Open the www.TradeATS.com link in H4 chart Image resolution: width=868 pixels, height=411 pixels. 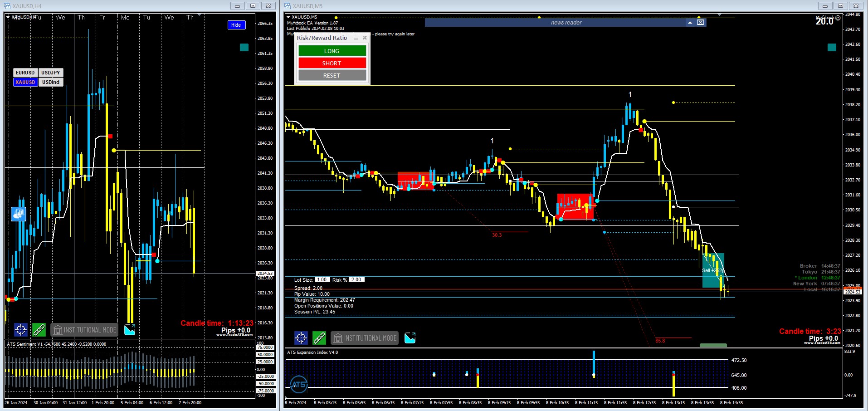click(234, 335)
